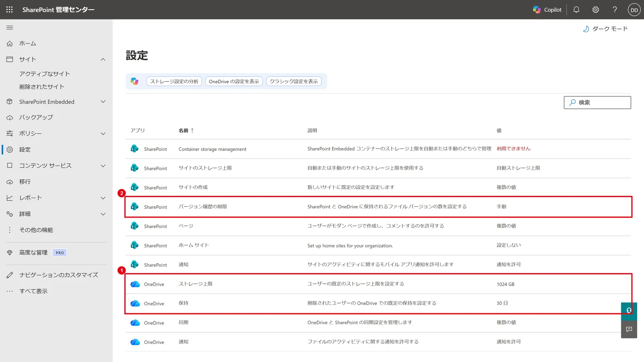Expand SharePoint Embedded chevron
The height and width of the screenshot is (362, 644).
(x=103, y=102)
